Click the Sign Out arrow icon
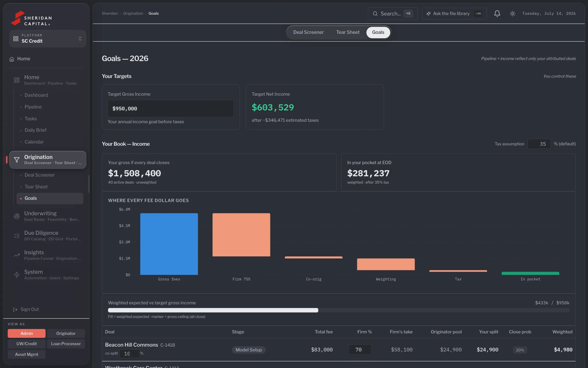Image resolution: width=588 pixels, height=368 pixels. (15, 309)
